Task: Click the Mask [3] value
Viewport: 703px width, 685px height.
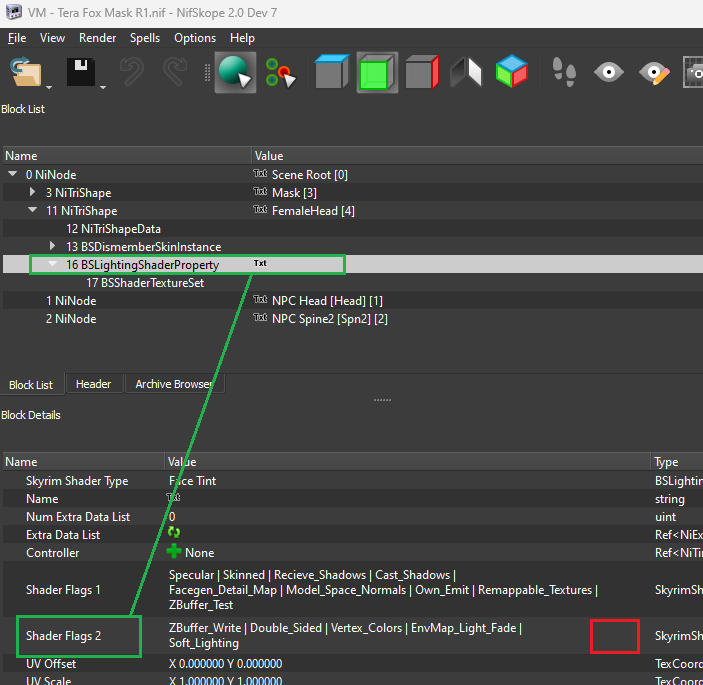Action: pos(294,193)
